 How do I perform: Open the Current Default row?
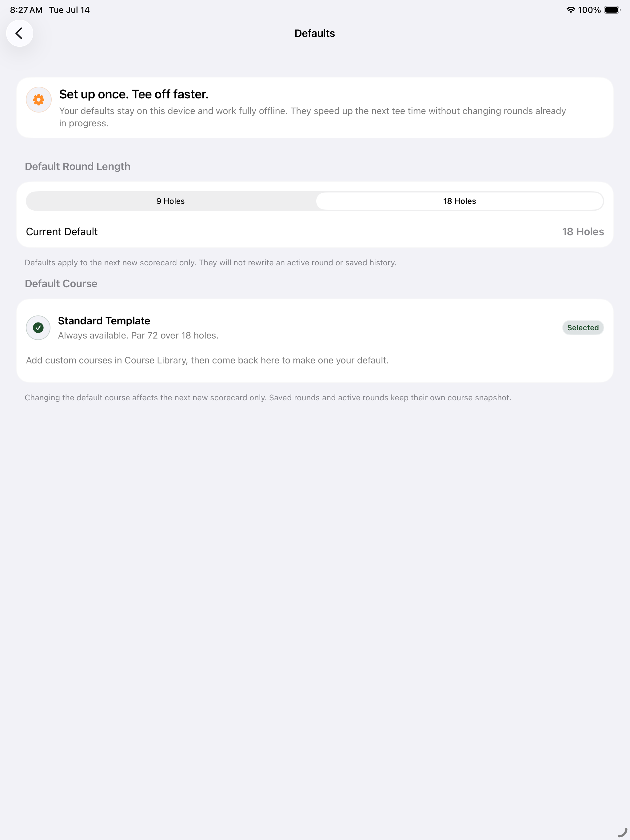(315, 232)
